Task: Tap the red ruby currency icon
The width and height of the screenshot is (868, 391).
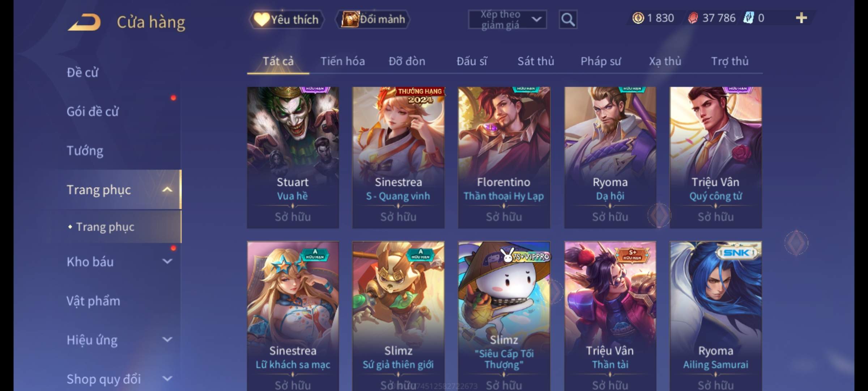Action: click(x=693, y=18)
